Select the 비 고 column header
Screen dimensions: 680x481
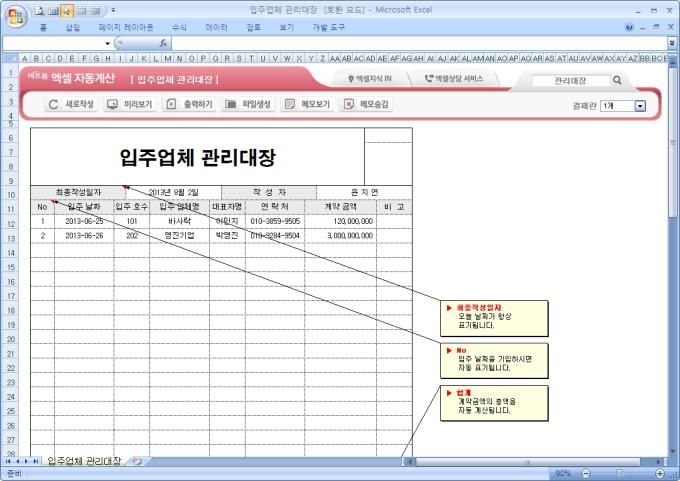[x=394, y=207]
